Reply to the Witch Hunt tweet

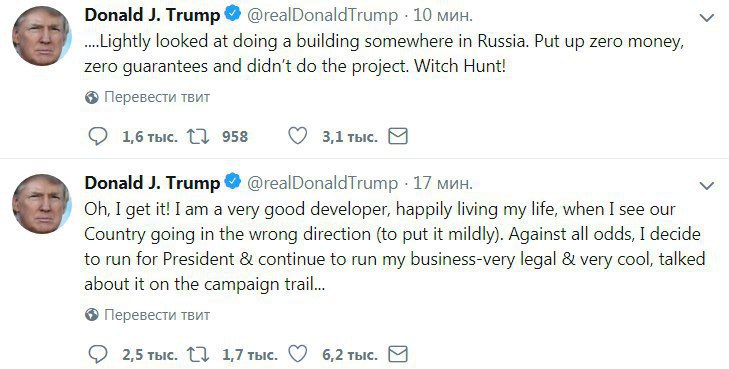[x=98, y=137]
